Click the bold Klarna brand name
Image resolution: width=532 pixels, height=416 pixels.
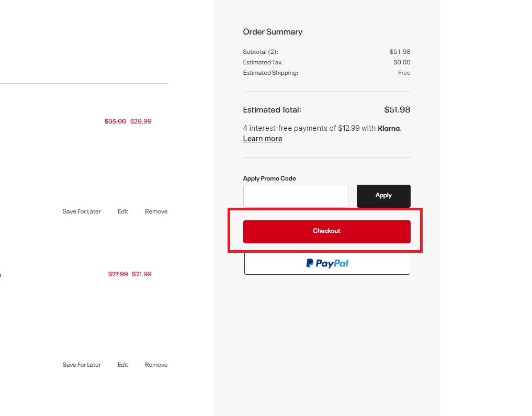(x=389, y=128)
